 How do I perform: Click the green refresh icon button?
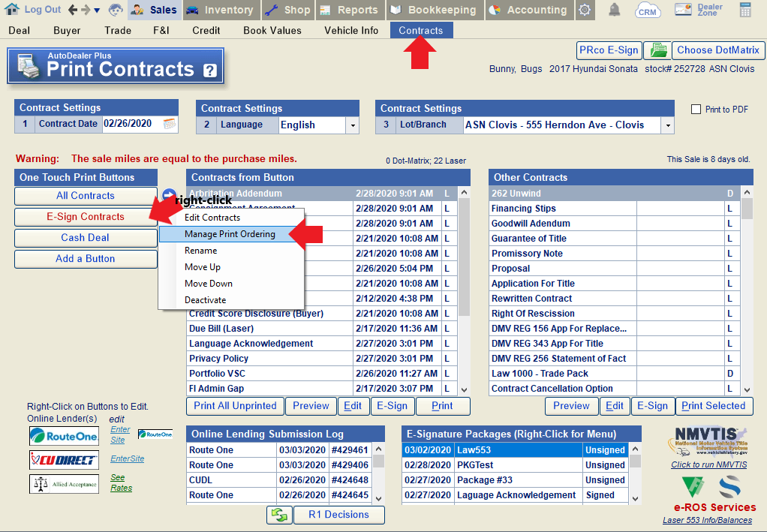pos(280,515)
